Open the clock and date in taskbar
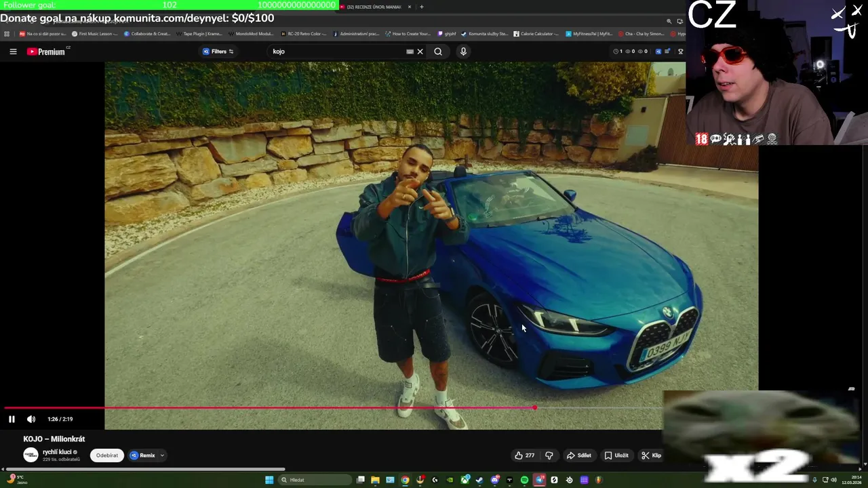The height and width of the screenshot is (488, 868). [851, 480]
